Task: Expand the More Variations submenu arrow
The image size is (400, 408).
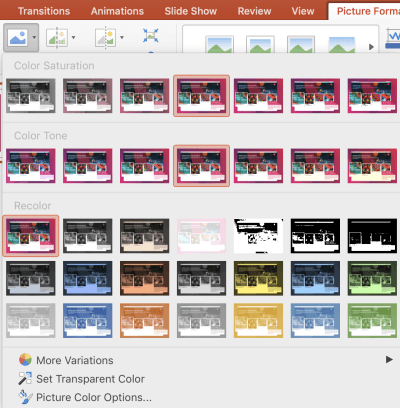Action: [x=389, y=360]
